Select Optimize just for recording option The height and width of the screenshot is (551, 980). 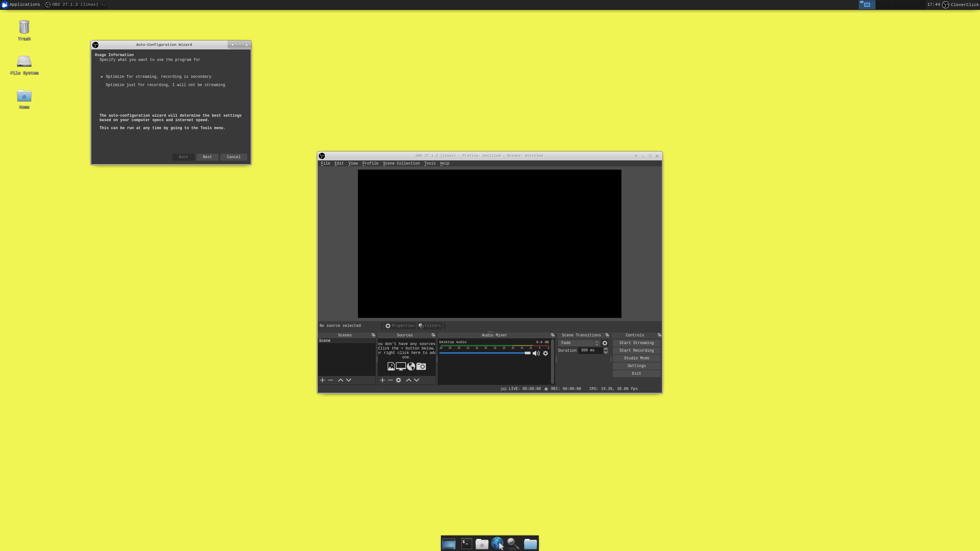(101, 85)
